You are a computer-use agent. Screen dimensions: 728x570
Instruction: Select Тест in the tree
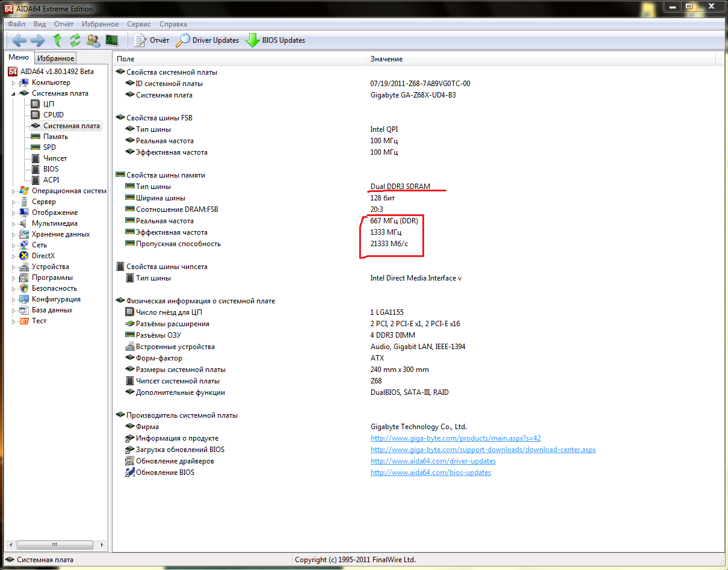click(x=39, y=321)
